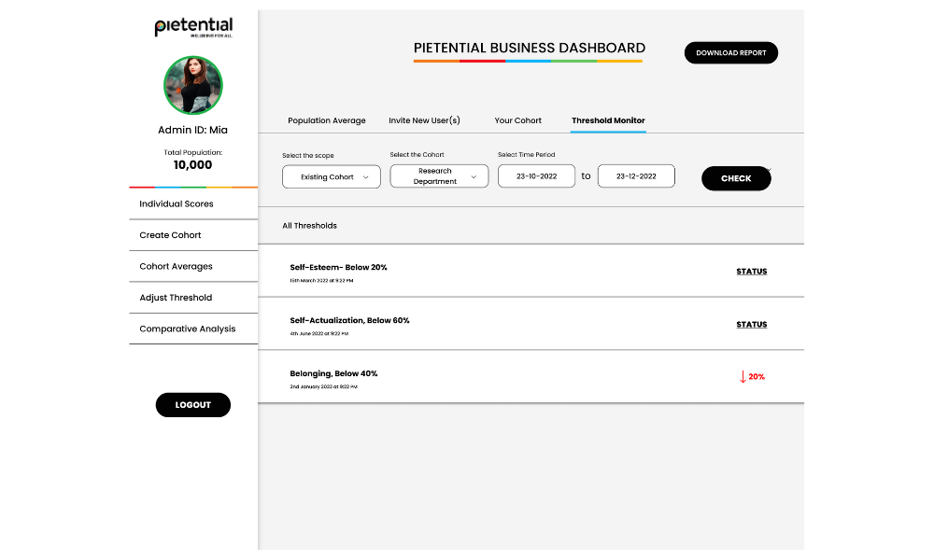Log out using the Logout button
Screen dimensions: 934x560
point(193,405)
